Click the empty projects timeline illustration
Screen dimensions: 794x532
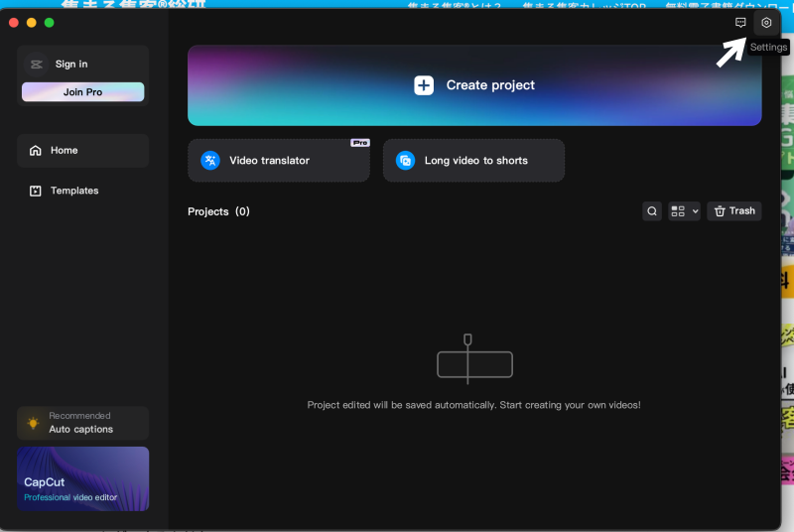tap(474, 359)
